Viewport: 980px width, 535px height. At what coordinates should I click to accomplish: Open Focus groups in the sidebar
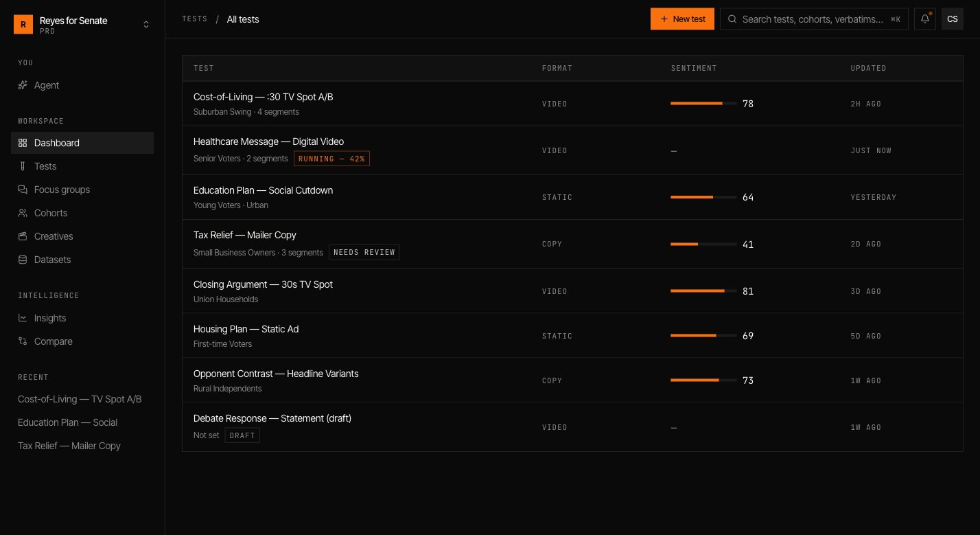click(x=82, y=190)
